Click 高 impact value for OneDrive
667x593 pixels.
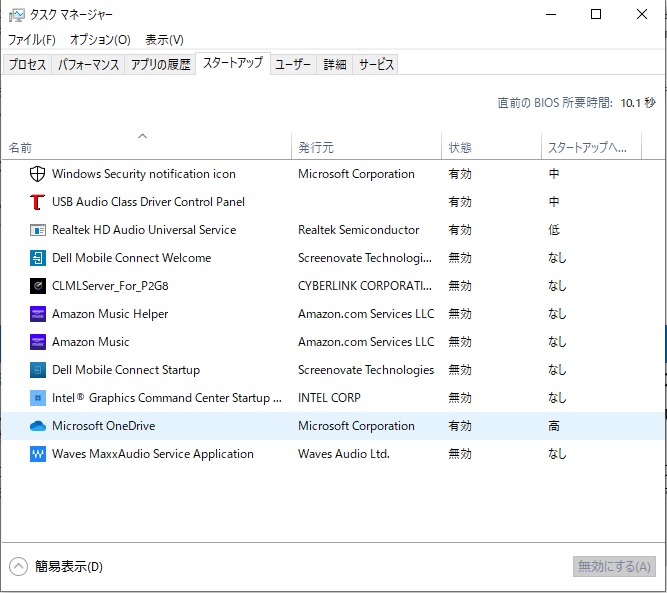(x=554, y=426)
